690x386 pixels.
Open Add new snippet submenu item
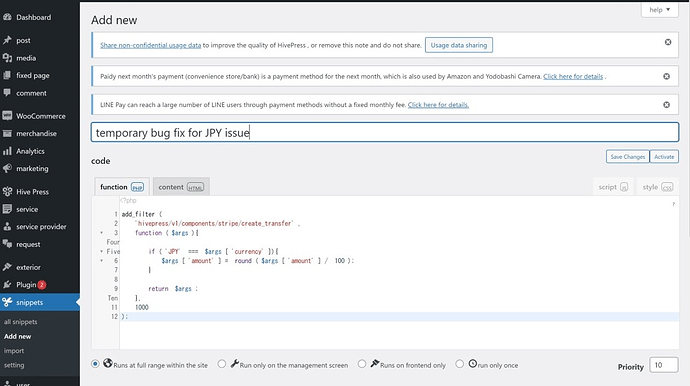click(x=18, y=336)
